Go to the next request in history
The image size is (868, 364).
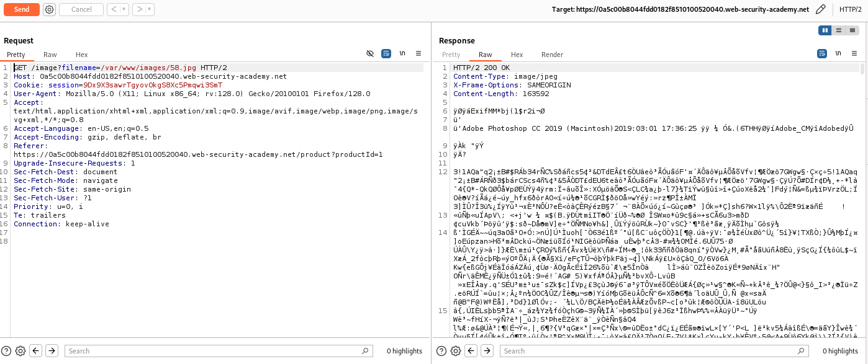[140, 9]
